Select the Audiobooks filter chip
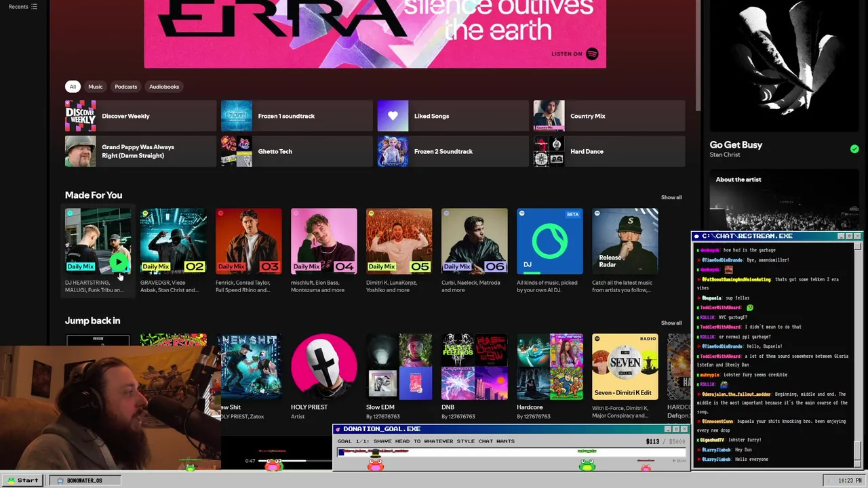Screen dimensions: 868x488 164,87
